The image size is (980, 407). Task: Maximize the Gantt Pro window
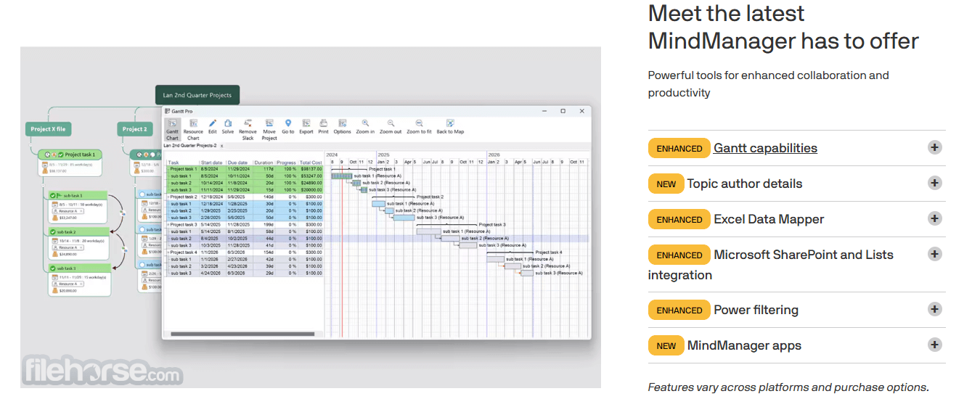(563, 111)
